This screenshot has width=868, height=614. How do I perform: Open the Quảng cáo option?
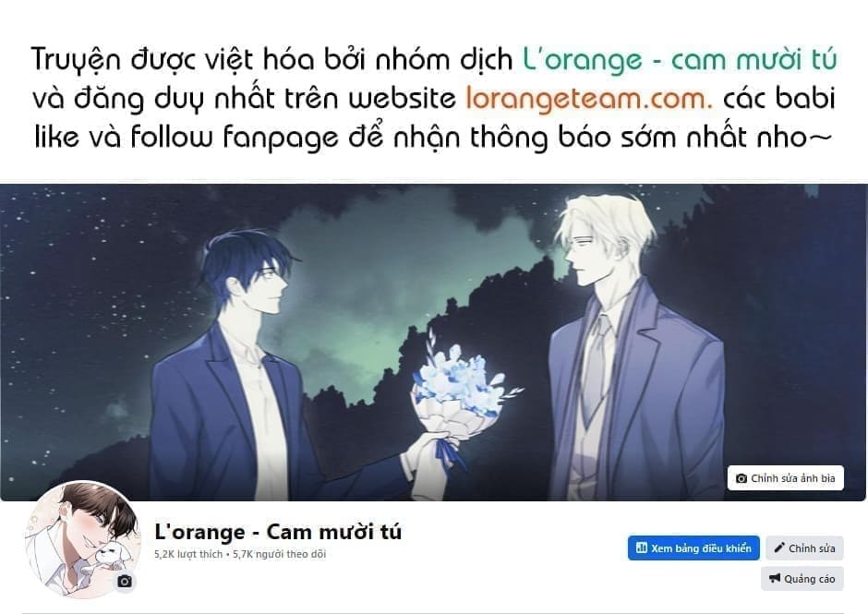tap(802, 579)
